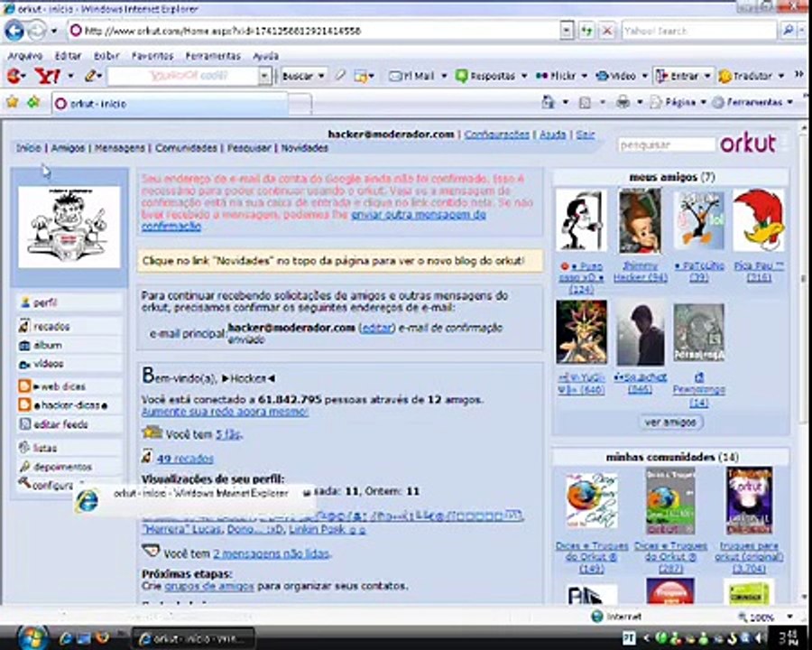Viewport: 812px width, 650px height.
Task: Click the Configurações link at top
Action: [496, 135]
